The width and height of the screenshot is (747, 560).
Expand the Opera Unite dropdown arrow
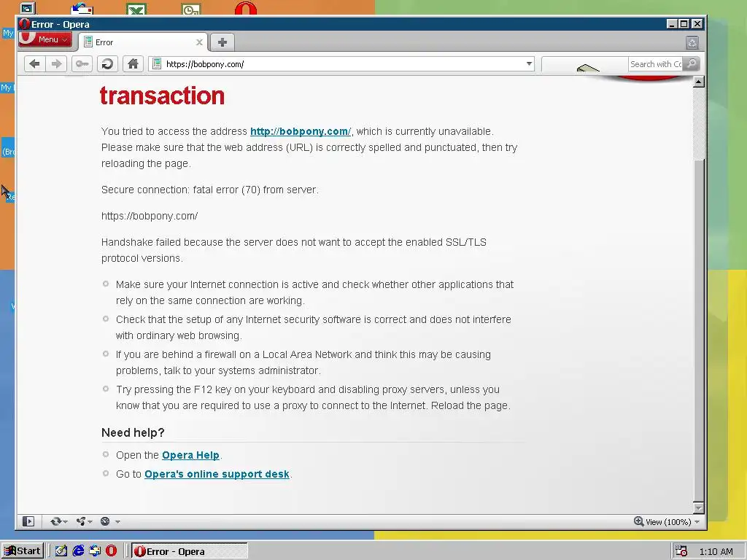tap(90, 522)
